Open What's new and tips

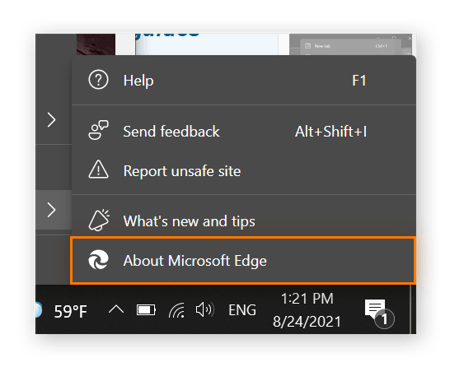tap(244, 221)
